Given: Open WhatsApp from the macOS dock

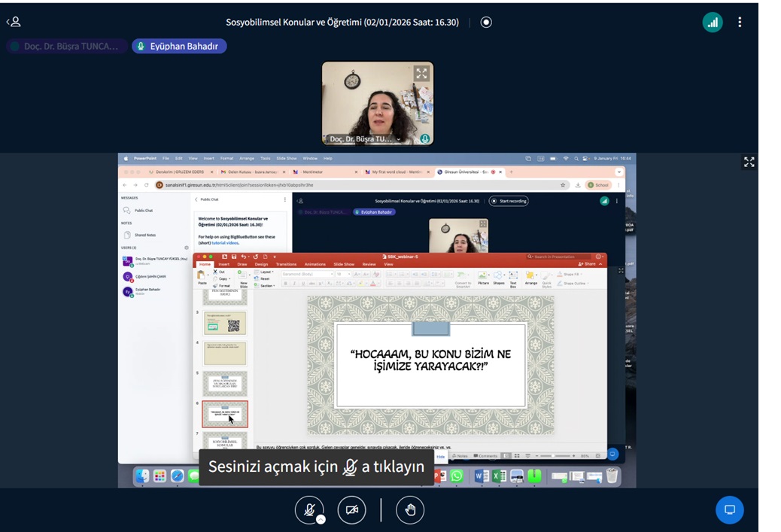Looking at the screenshot, I should [x=456, y=476].
